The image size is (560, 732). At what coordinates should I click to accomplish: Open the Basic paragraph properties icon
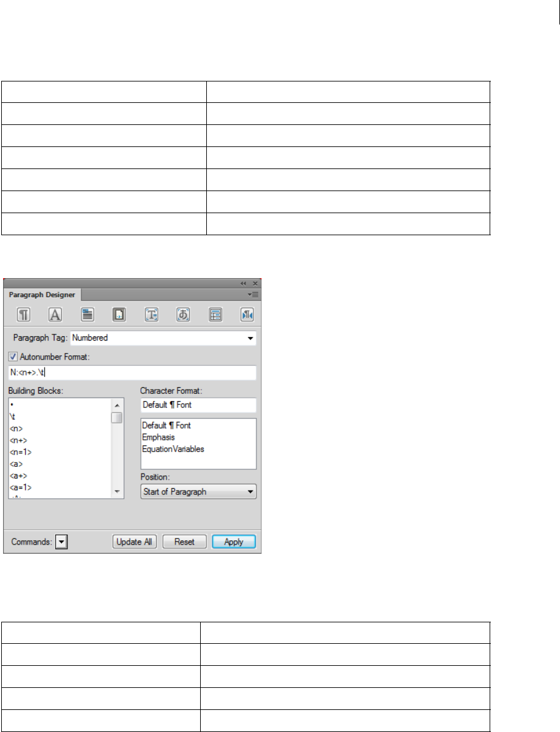(x=24, y=315)
